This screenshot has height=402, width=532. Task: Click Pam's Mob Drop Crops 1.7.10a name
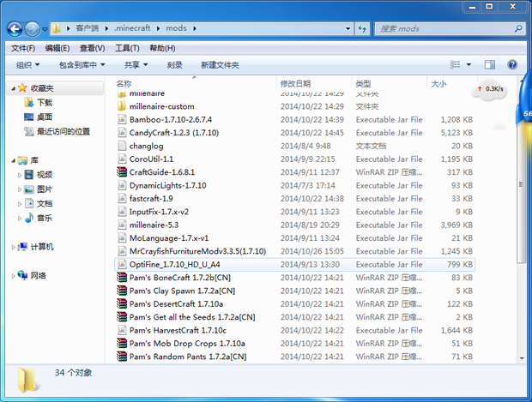[187, 344]
